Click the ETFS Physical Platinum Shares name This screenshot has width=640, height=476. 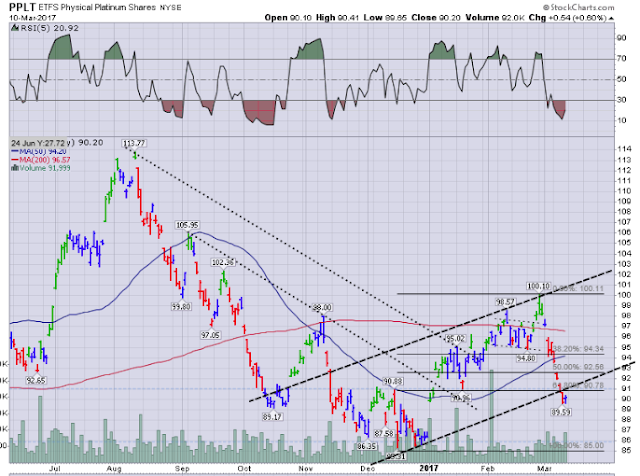click(x=97, y=7)
